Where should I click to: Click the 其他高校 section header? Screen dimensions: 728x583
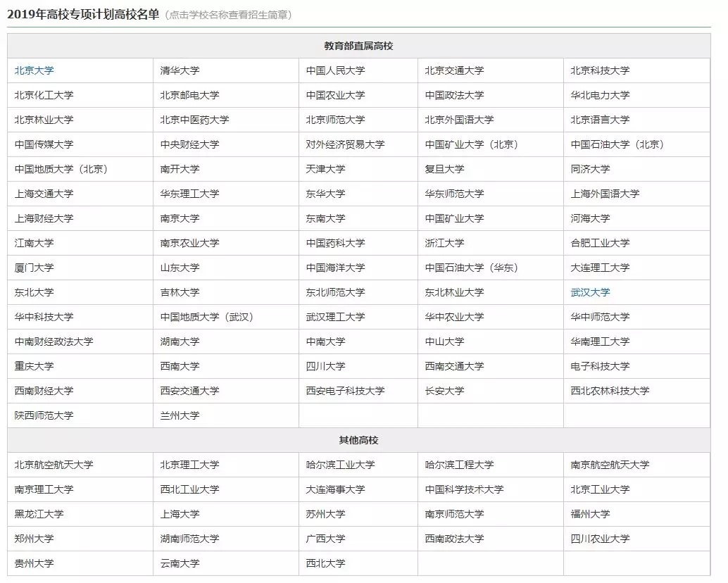point(358,440)
